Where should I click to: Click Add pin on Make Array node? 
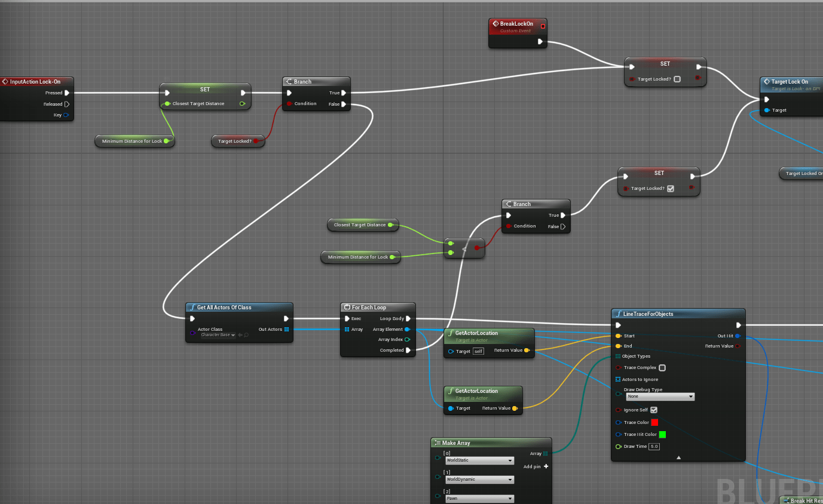(536, 466)
